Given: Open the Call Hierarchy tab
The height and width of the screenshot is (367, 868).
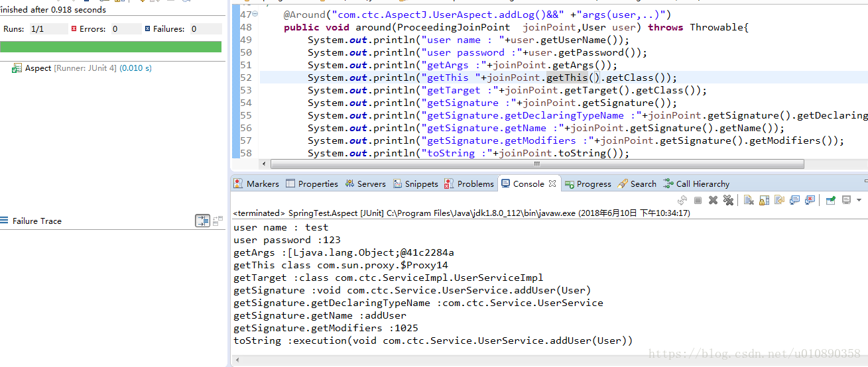Looking at the screenshot, I should click(696, 183).
